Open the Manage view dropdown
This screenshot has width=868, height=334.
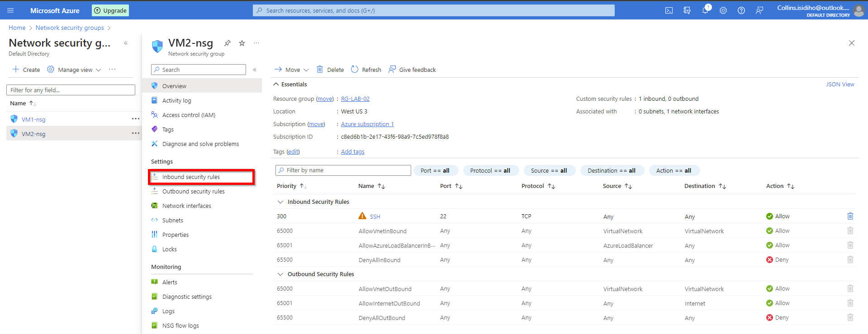(74, 70)
